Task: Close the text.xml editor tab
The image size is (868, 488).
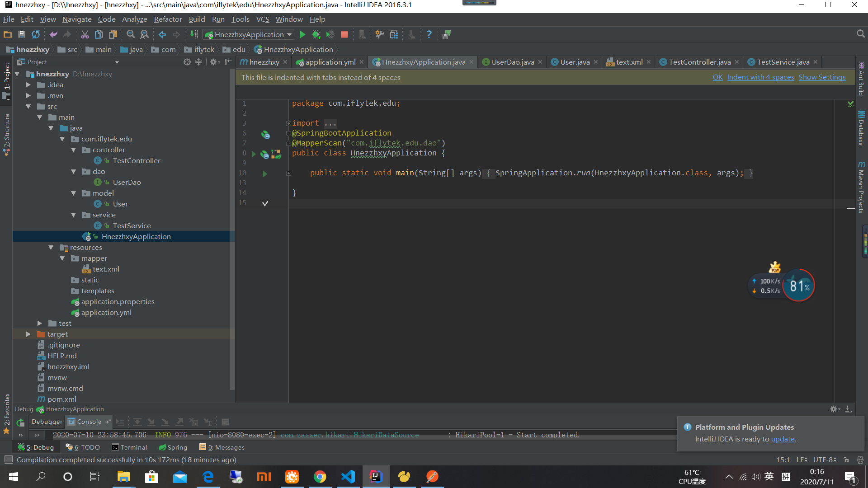Action: click(x=649, y=62)
